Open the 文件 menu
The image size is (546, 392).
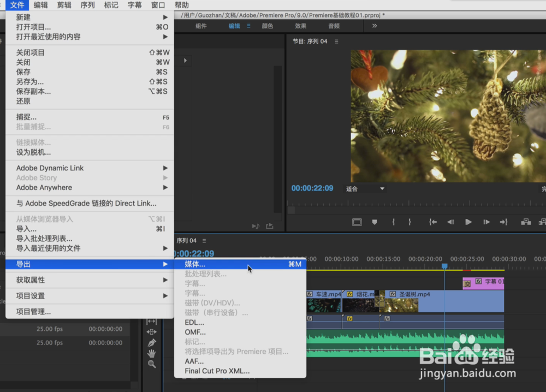[17, 5]
